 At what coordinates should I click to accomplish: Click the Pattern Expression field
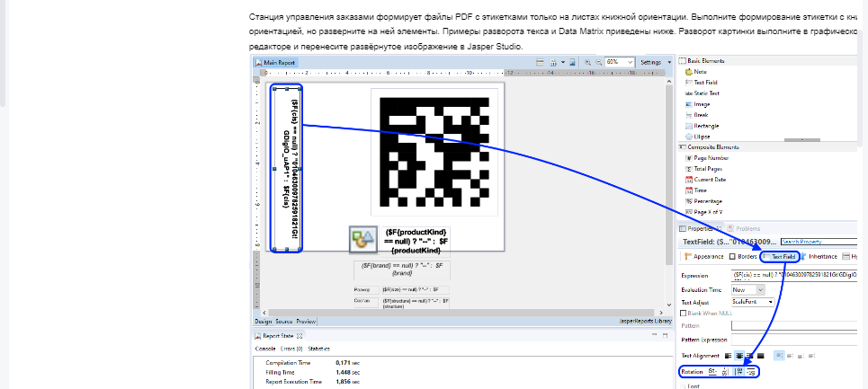click(x=795, y=340)
